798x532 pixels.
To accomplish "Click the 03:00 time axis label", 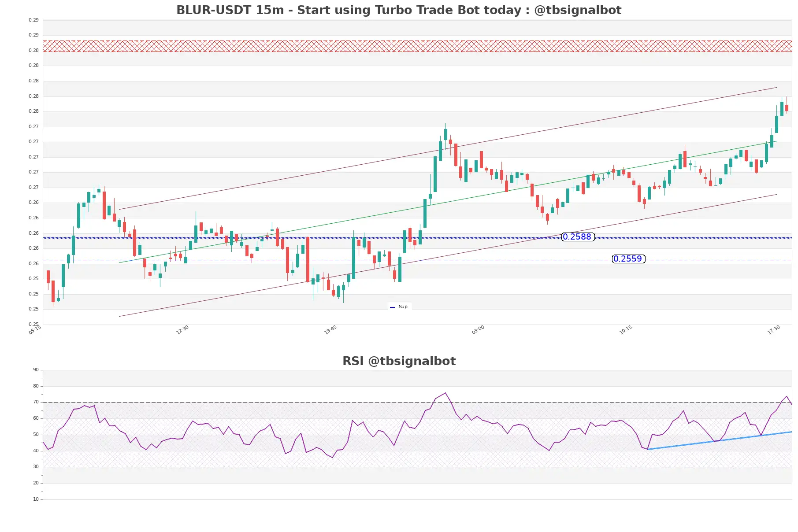I will (x=478, y=330).
